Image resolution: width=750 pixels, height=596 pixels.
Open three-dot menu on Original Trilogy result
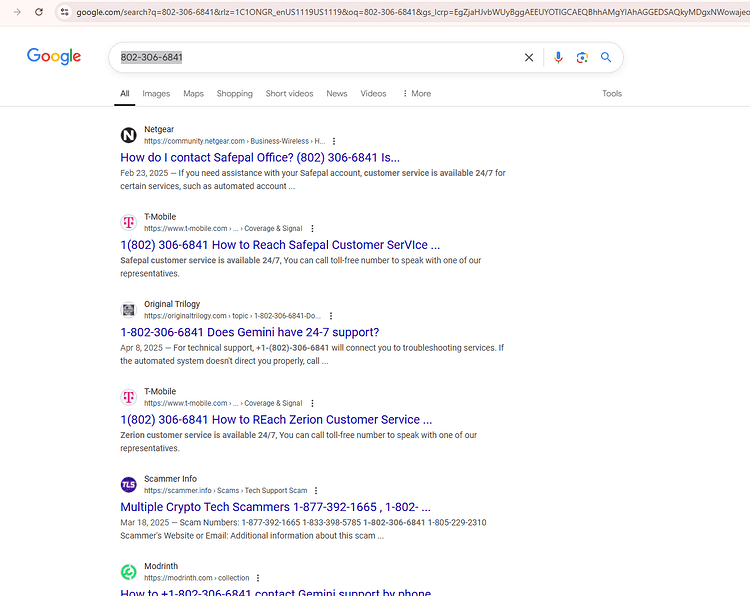(331, 316)
